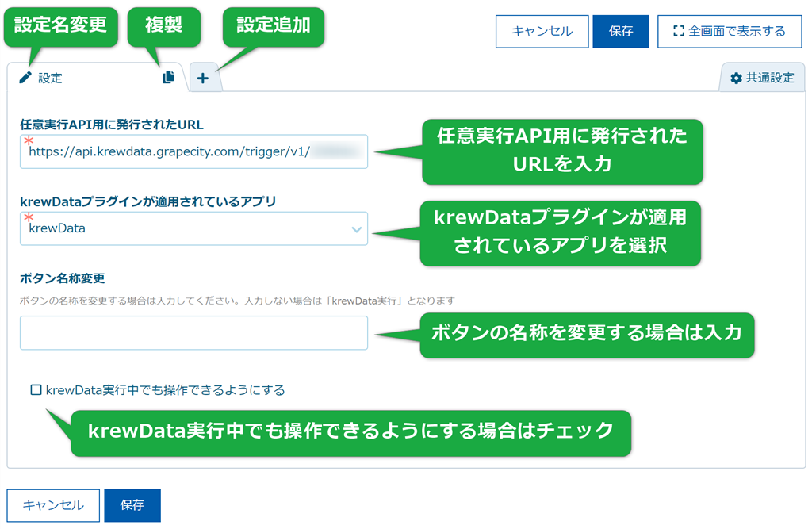Click the 任意実行API用に発行されたURL label
Viewport: 812px width, 529px height.
[111, 125]
